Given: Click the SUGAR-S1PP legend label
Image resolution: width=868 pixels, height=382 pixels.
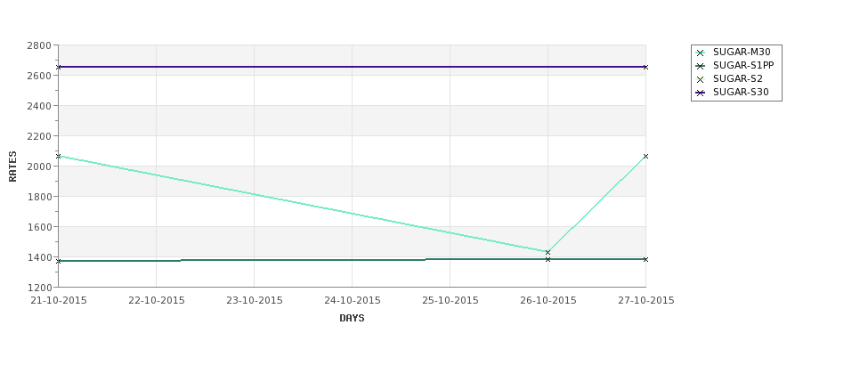Looking at the screenshot, I should [743, 65].
